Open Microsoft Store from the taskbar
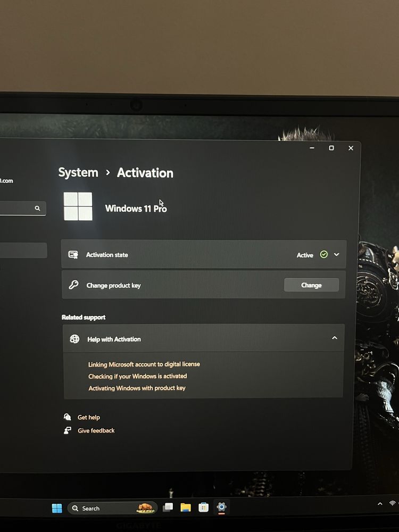Screen dimensions: 399x532 [x=203, y=508]
